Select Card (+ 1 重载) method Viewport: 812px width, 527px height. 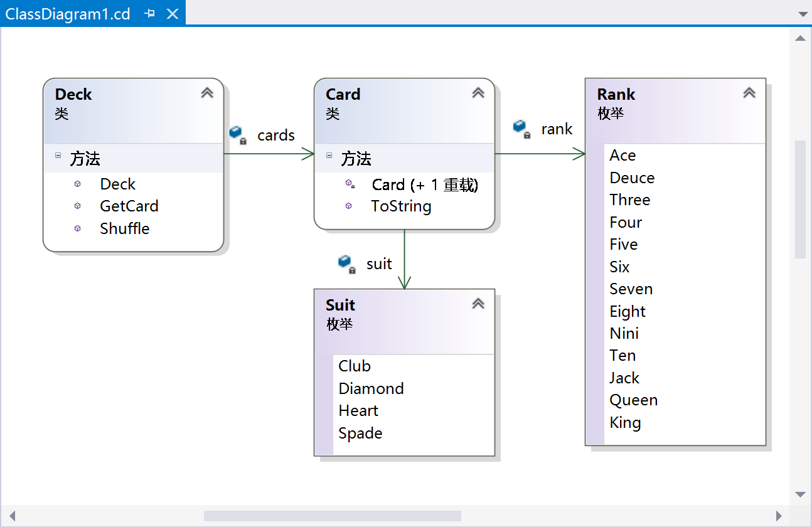pyautogui.click(x=425, y=184)
